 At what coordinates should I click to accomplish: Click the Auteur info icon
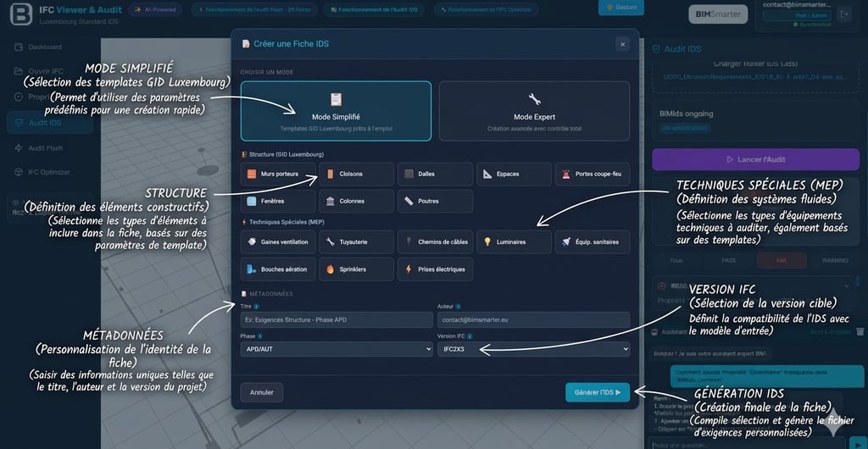coord(459,306)
